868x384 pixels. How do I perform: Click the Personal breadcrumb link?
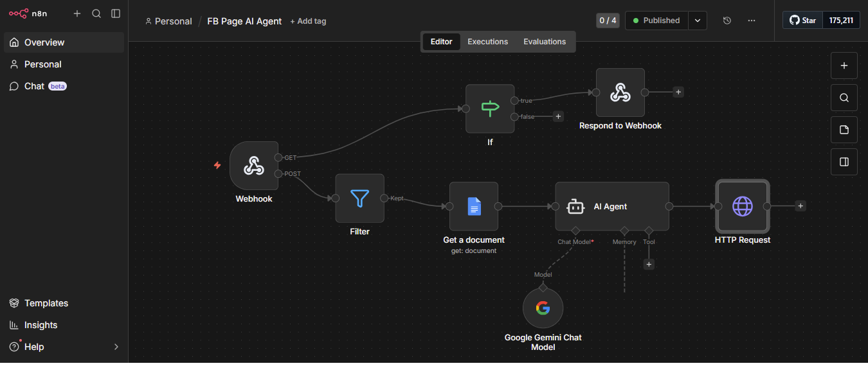169,21
